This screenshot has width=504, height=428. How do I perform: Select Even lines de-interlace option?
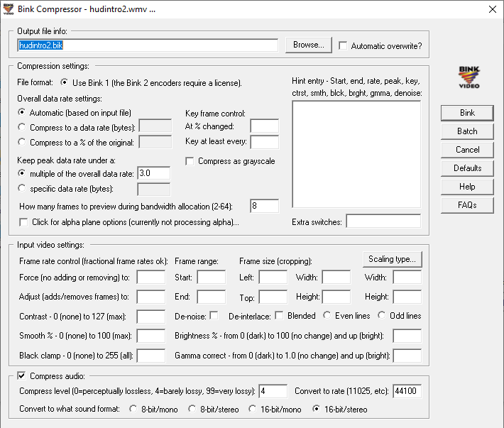pyautogui.click(x=327, y=315)
